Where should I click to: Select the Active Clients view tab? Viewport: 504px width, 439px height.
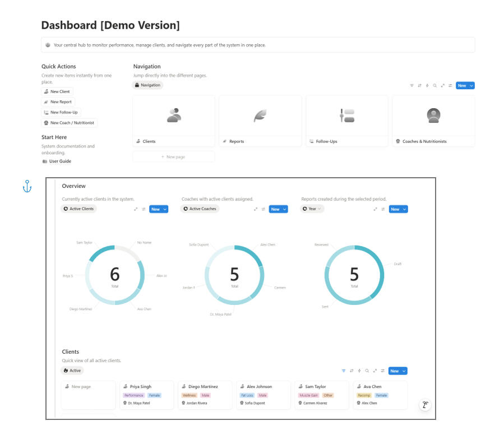coord(78,209)
